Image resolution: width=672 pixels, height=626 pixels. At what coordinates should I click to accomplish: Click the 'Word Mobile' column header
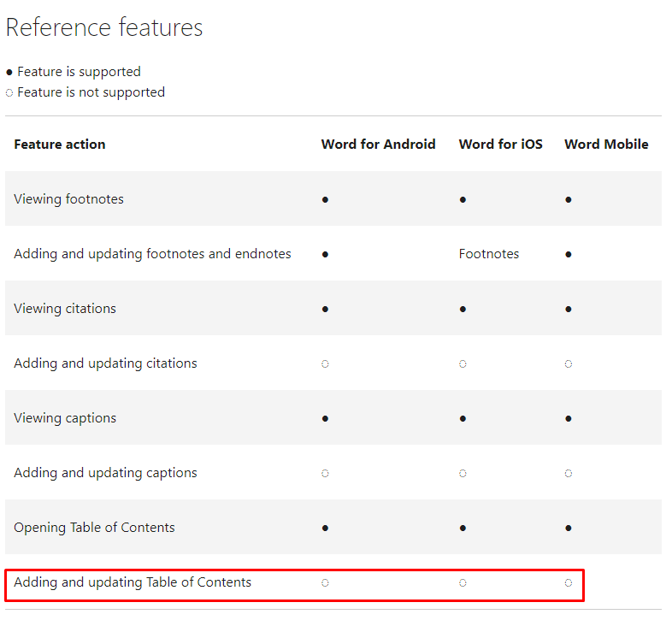[x=606, y=145]
